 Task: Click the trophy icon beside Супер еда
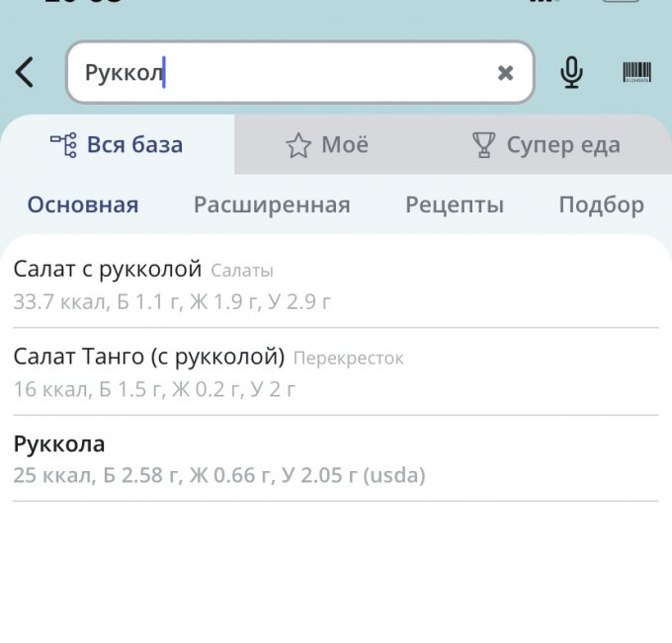tap(483, 146)
